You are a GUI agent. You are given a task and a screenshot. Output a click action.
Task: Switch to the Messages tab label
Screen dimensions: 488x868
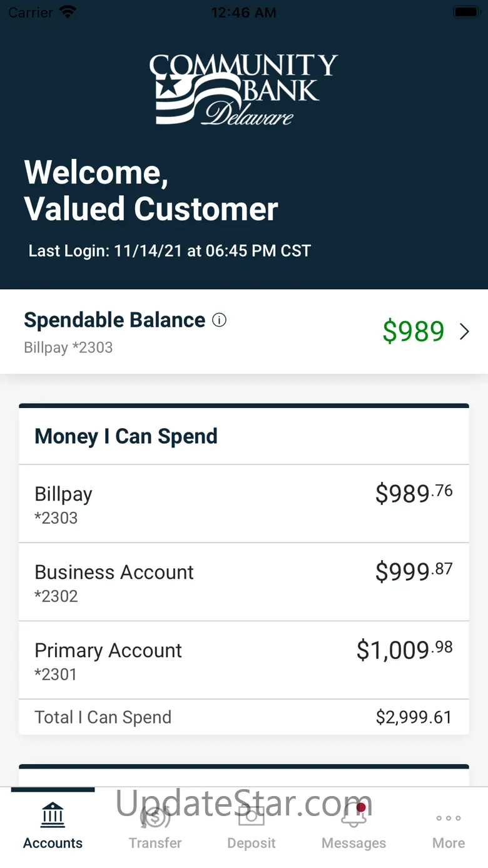pos(353,843)
